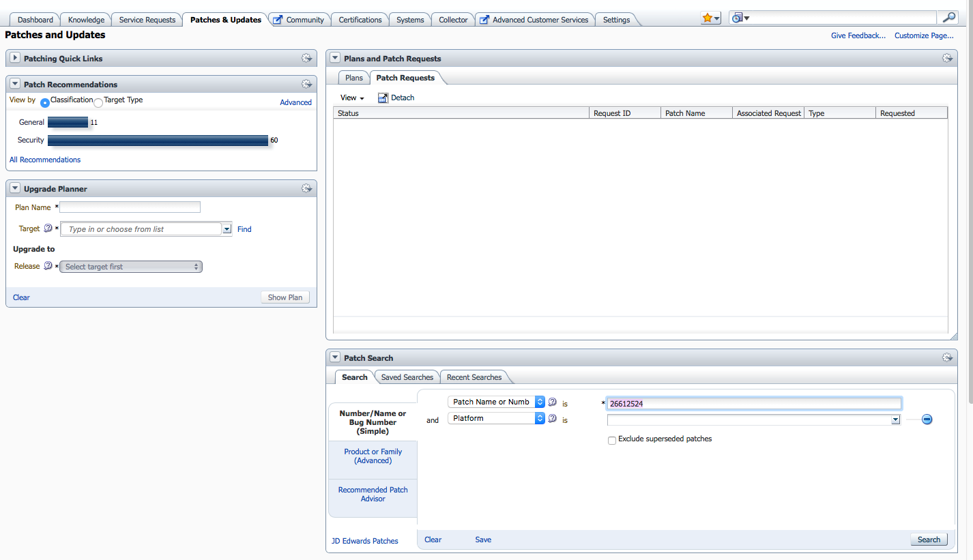This screenshot has height=560, width=973.
Task: Open Plans and Patch Requests gear settings
Action: pyautogui.click(x=947, y=59)
